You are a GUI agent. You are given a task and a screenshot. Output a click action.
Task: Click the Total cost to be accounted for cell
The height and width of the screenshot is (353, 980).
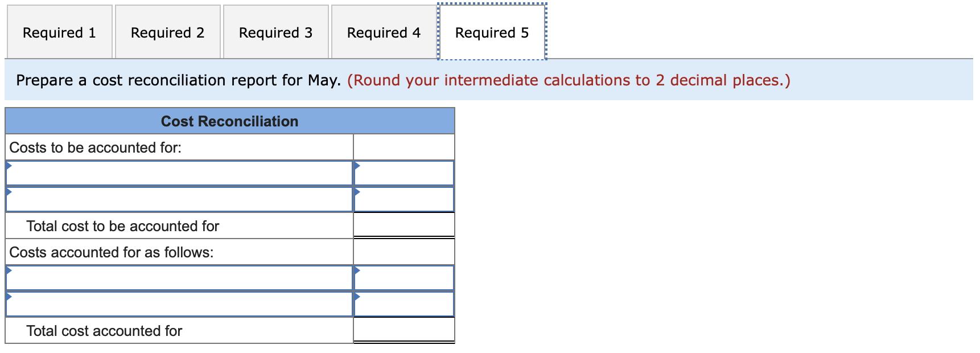[404, 225]
